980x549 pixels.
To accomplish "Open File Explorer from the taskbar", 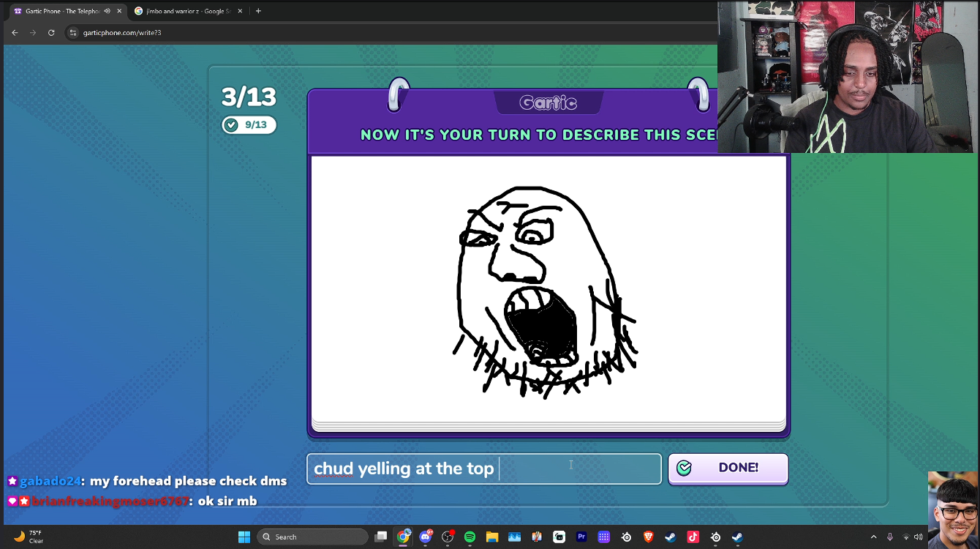I will pyautogui.click(x=492, y=537).
